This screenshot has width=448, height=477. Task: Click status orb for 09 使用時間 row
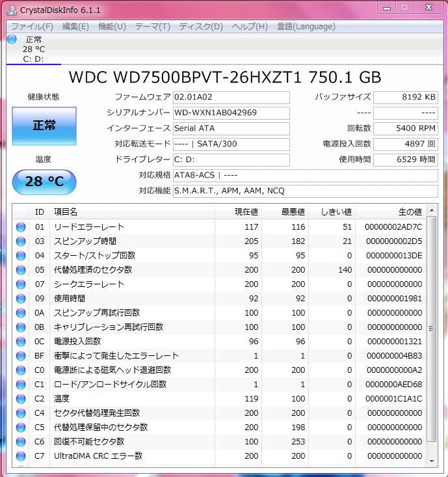[21, 299]
